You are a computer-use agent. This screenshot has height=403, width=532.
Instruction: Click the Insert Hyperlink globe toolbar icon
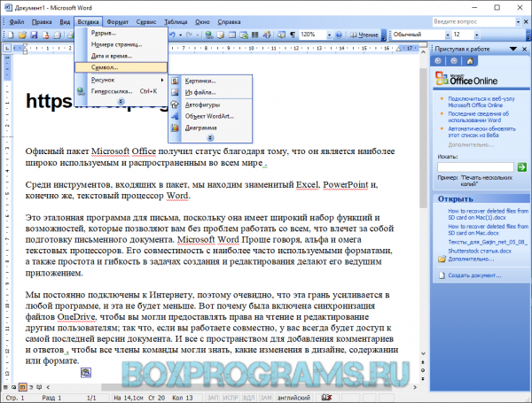pyautogui.click(x=209, y=35)
